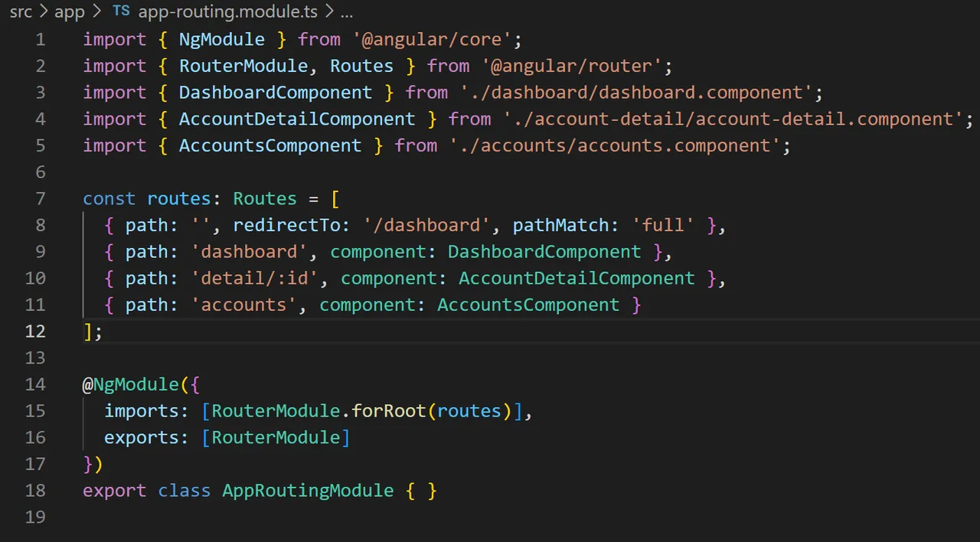The image size is (980, 542).
Task: Open the app-routing.module.ts breadcrumb
Action: 228,11
